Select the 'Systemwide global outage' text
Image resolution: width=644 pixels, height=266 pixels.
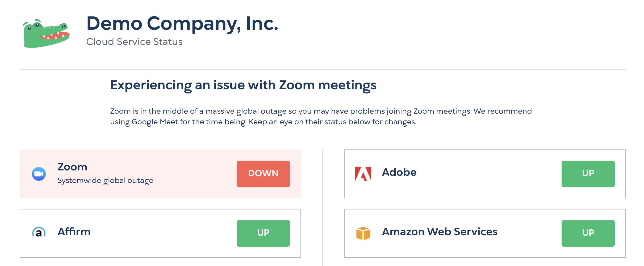105,180
